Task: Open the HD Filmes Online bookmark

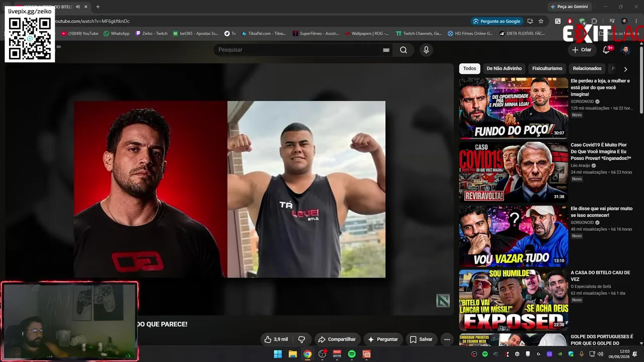Action: click(x=470, y=34)
